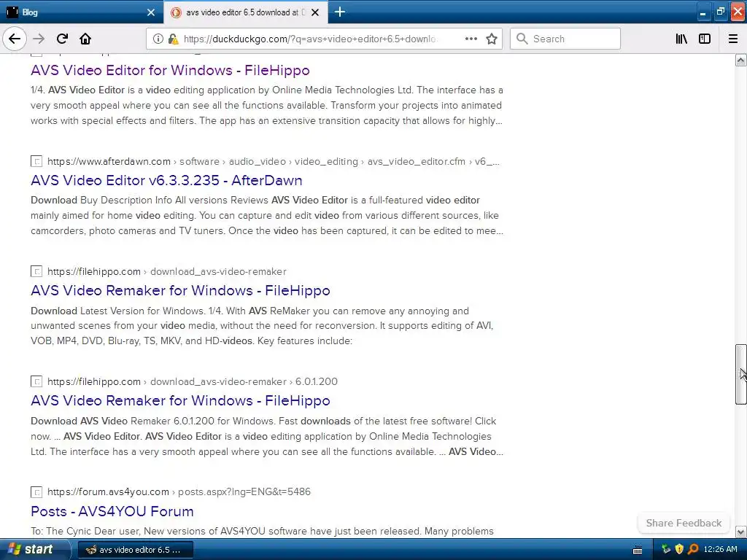Click the scrollbar down arrow
This screenshot has width=747, height=560.
coord(741,532)
